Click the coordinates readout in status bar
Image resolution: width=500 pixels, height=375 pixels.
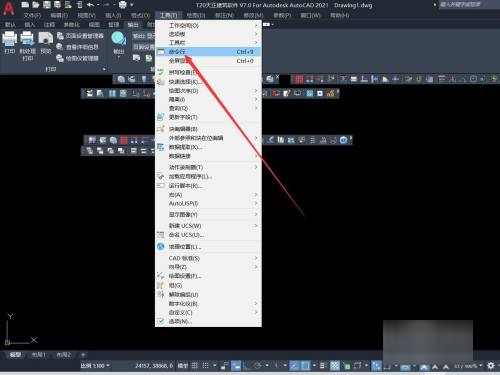coord(154,366)
